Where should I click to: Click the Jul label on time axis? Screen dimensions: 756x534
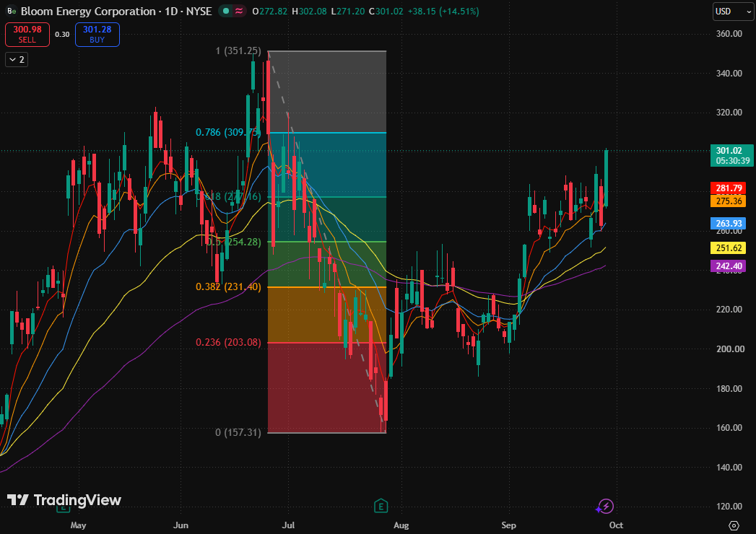click(288, 525)
